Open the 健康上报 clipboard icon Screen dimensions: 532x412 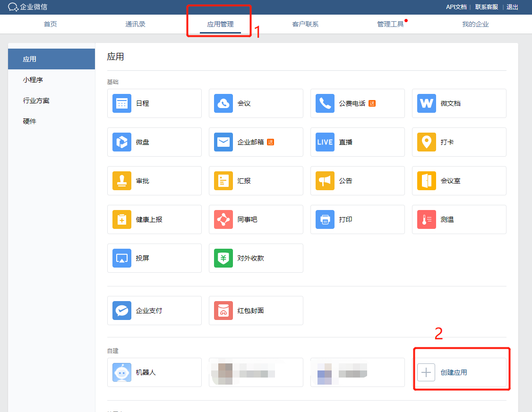pyautogui.click(x=122, y=219)
